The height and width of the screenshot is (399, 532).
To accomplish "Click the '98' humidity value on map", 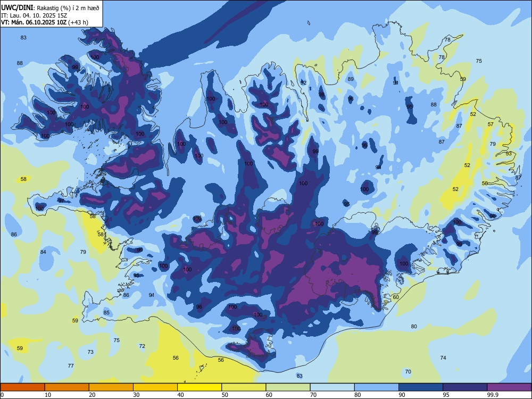I will coord(322,95).
